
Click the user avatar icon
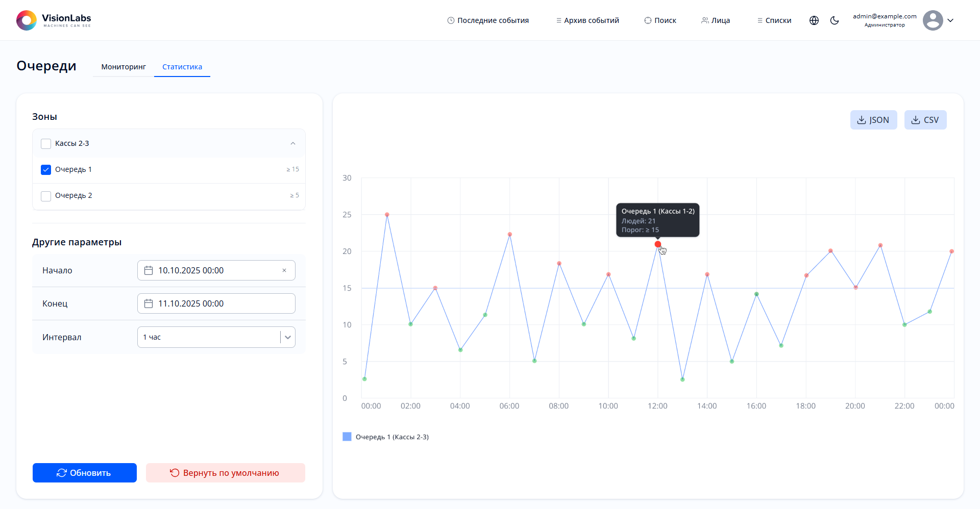(x=933, y=20)
